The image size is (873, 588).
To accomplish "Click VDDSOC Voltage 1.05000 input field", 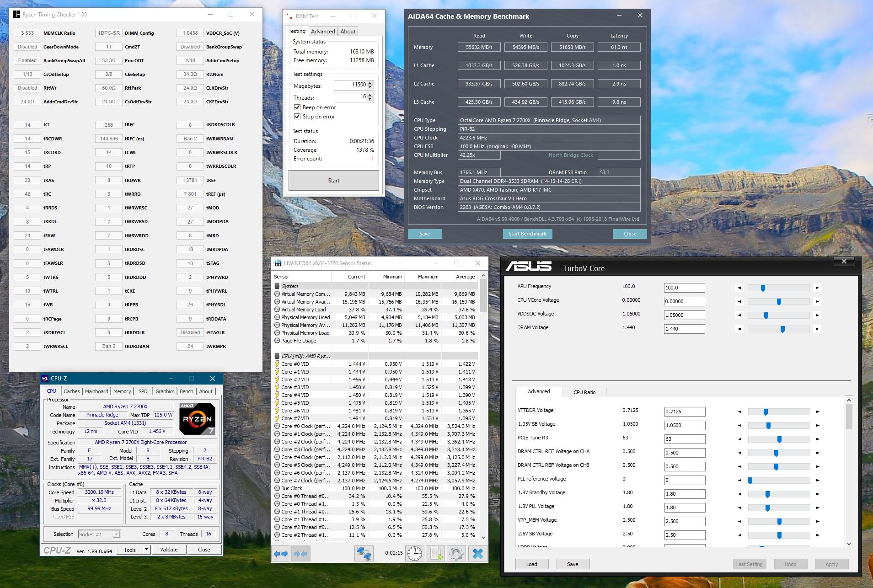I will click(x=684, y=315).
